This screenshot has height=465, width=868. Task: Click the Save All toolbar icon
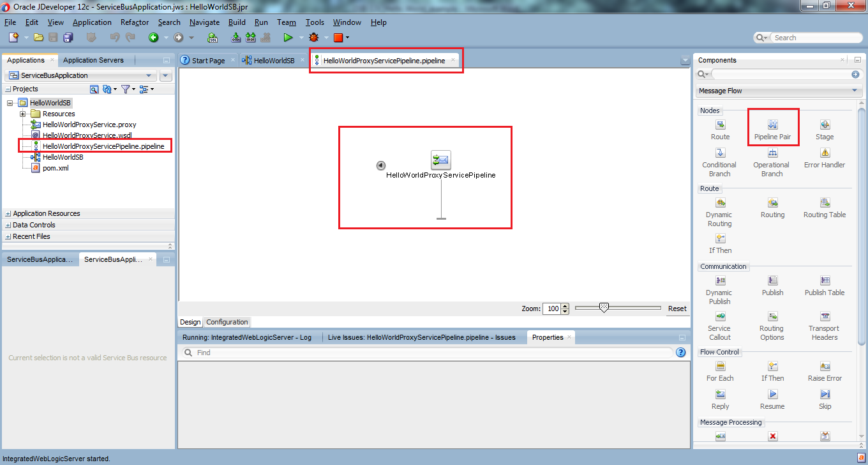coord(67,38)
